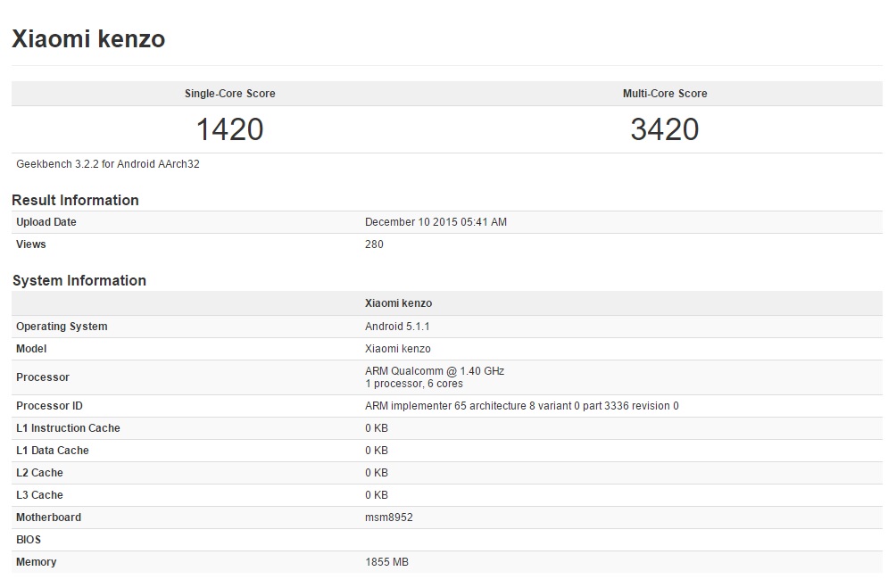Click the Multi-Core Score header
This screenshot has width=888, height=588.
pos(665,94)
